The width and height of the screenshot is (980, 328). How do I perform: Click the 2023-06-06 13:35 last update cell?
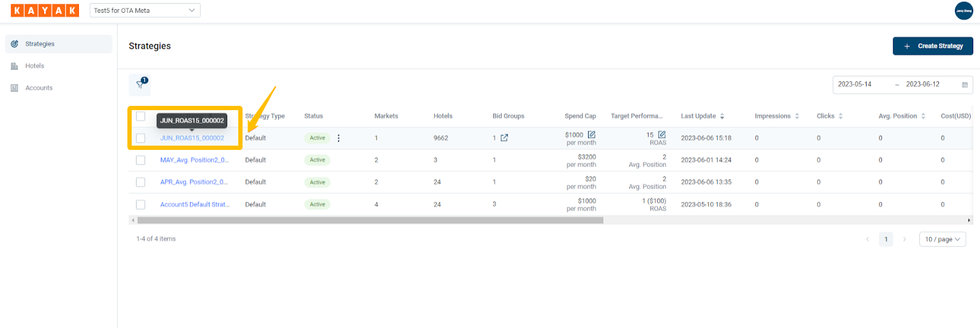click(706, 182)
